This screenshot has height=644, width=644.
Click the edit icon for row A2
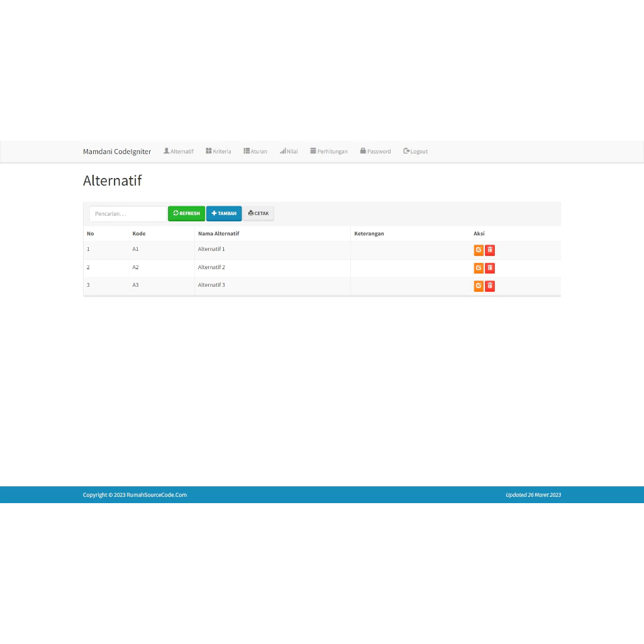tap(479, 268)
